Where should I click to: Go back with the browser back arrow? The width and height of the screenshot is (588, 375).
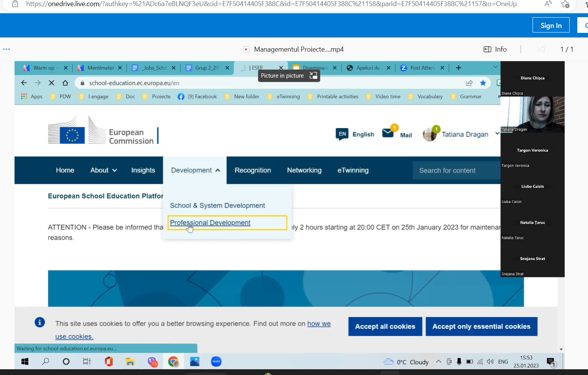[24, 83]
